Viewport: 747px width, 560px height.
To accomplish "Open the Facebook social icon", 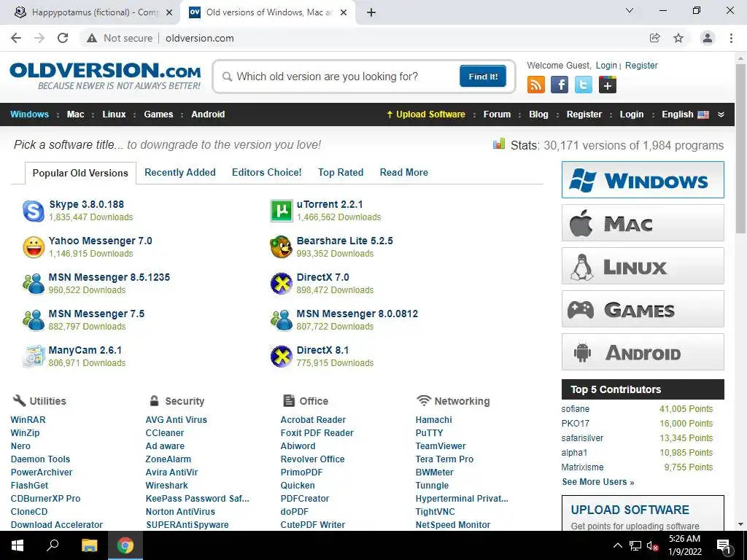I will click(x=560, y=85).
